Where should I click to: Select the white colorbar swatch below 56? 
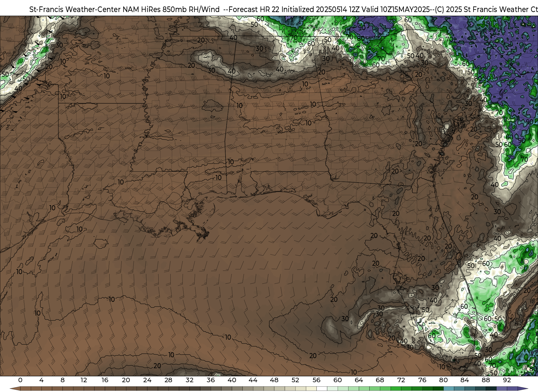pyautogui.click(x=322, y=389)
